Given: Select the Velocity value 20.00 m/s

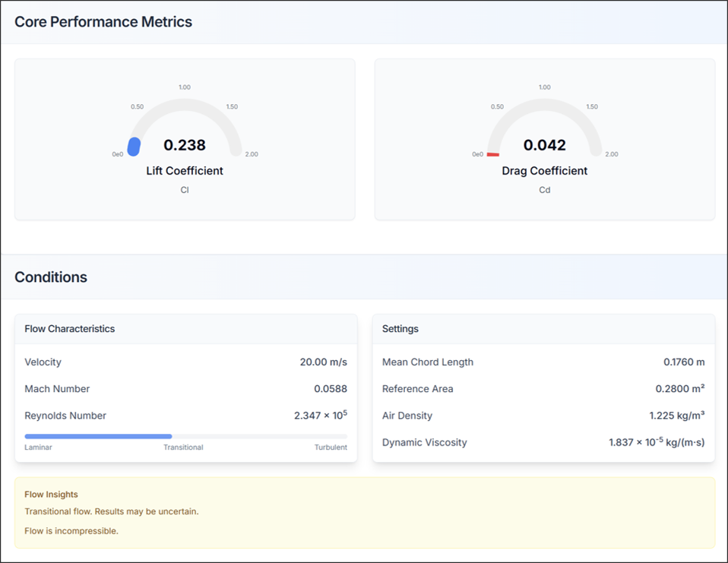Looking at the screenshot, I should point(323,362).
